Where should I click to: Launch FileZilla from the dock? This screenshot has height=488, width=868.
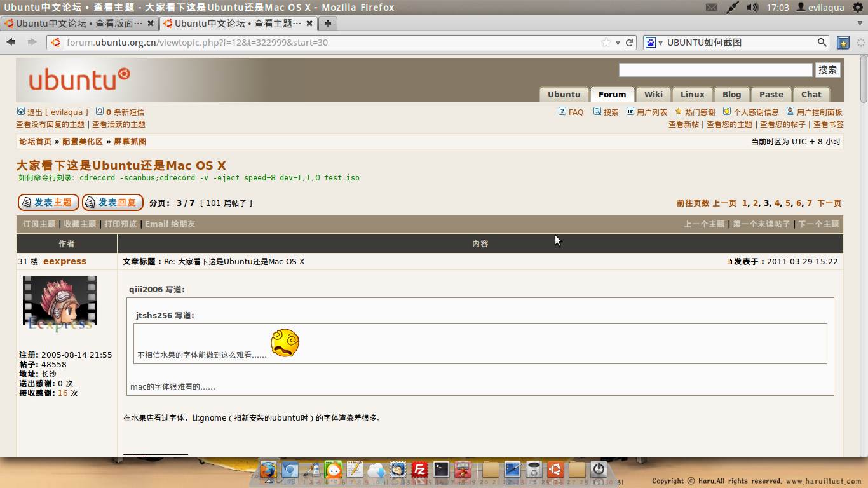coord(419,470)
